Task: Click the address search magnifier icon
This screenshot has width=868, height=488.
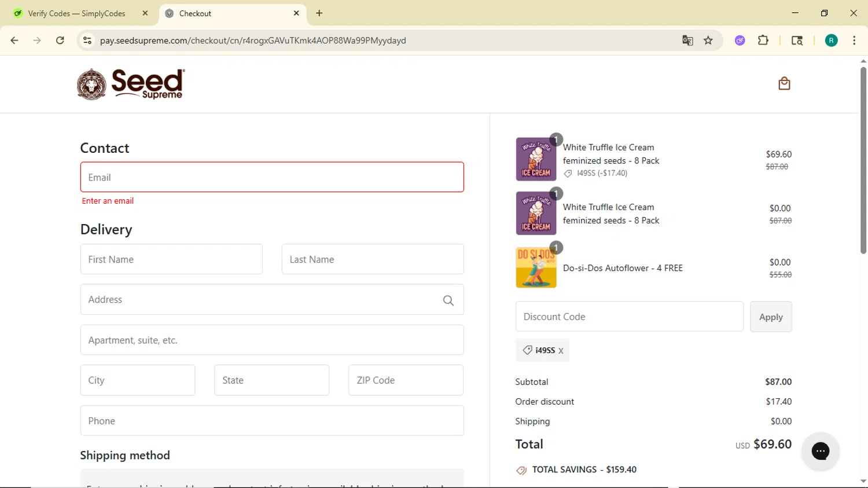Action: point(448,300)
